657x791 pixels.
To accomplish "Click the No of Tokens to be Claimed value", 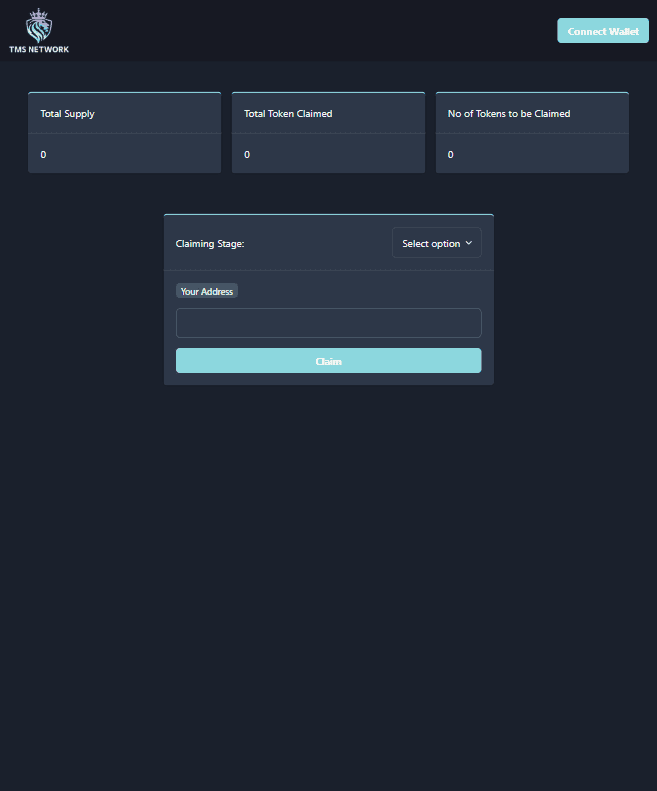I will click(x=451, y=155).
